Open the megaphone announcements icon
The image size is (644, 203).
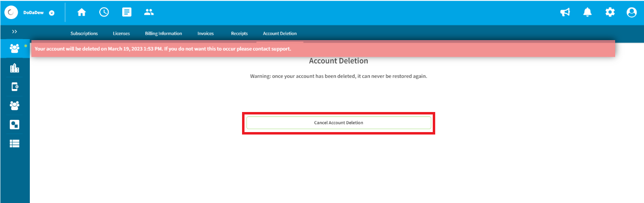(x=565, y=12)
